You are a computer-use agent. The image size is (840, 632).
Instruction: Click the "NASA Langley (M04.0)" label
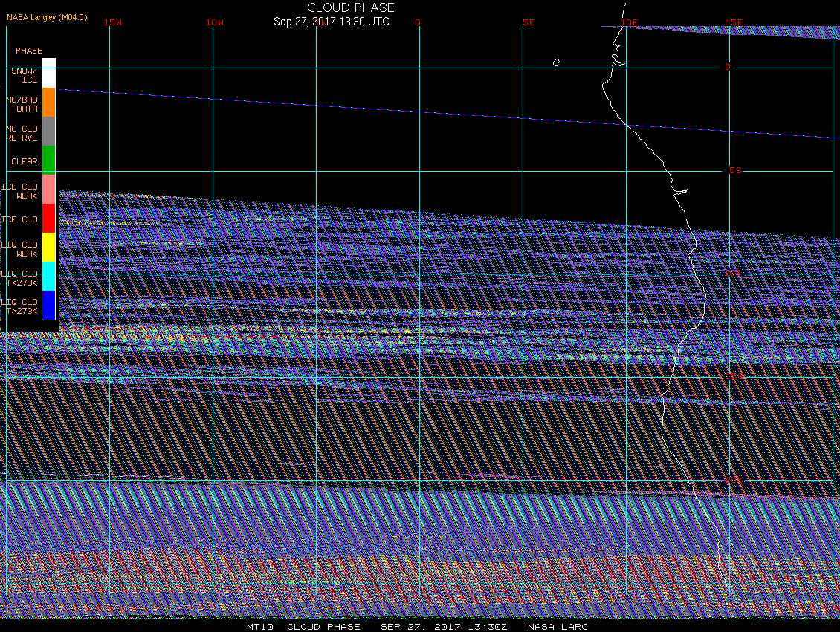pyautogui.click(x=47, y=17)
